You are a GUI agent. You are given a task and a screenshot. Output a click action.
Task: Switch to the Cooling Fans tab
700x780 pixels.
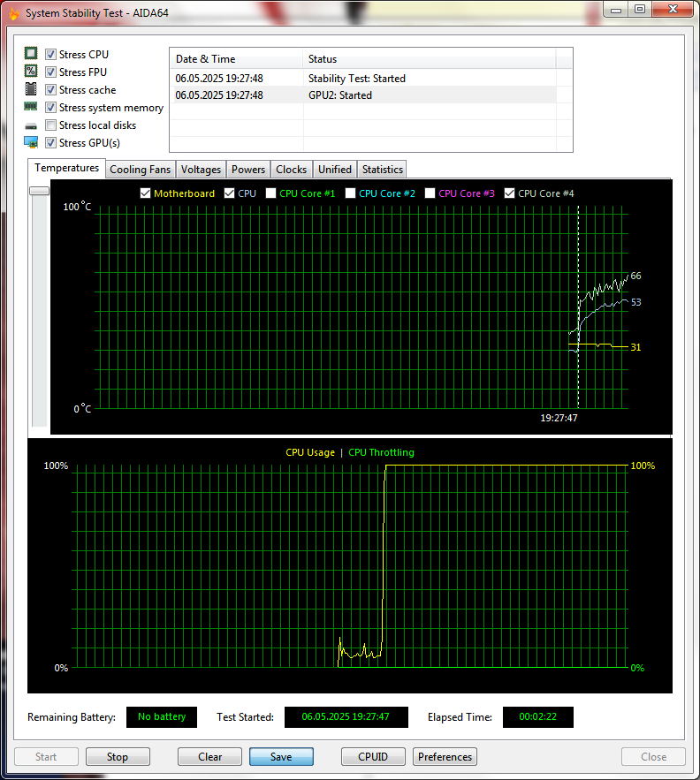pos(141,170)
